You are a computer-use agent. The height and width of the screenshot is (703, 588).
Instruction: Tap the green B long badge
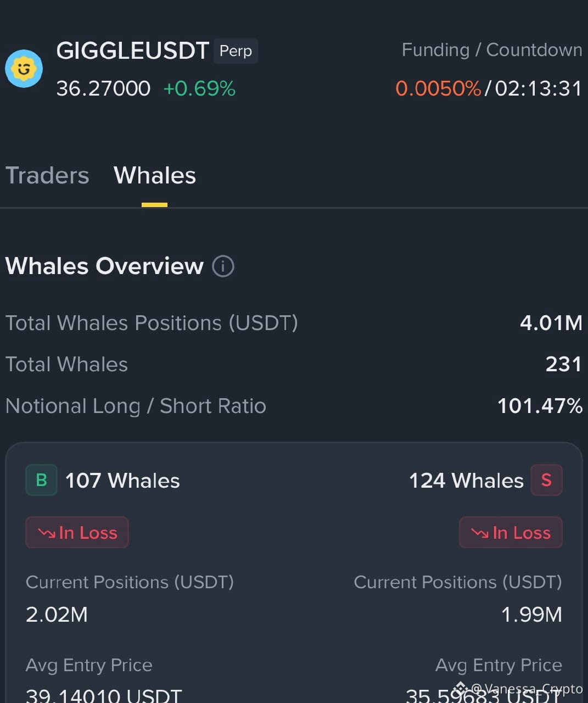tap(41, 480)
